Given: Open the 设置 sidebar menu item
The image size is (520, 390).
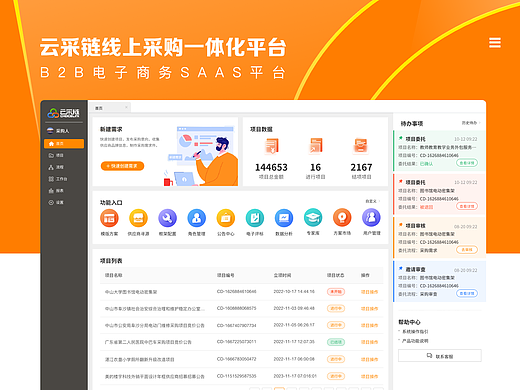Looking at the screenshot, I should pyautogui.click(x=56, y=202).
